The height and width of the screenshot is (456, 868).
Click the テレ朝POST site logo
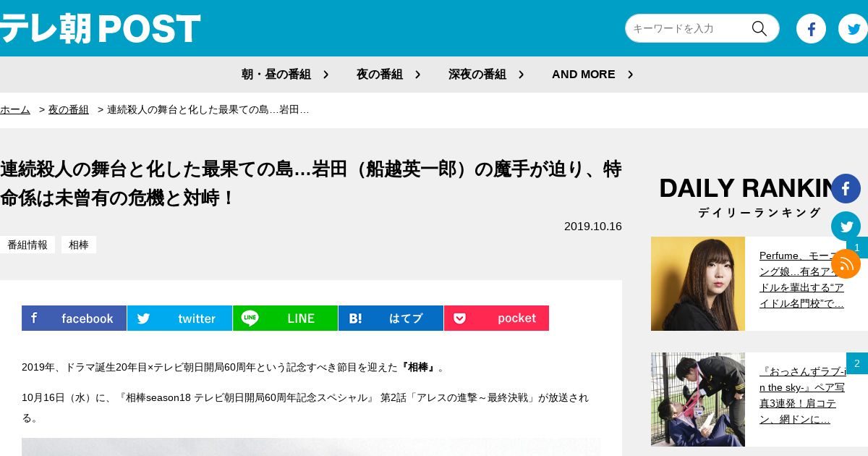pyautogui.click(x=100, y=29)
